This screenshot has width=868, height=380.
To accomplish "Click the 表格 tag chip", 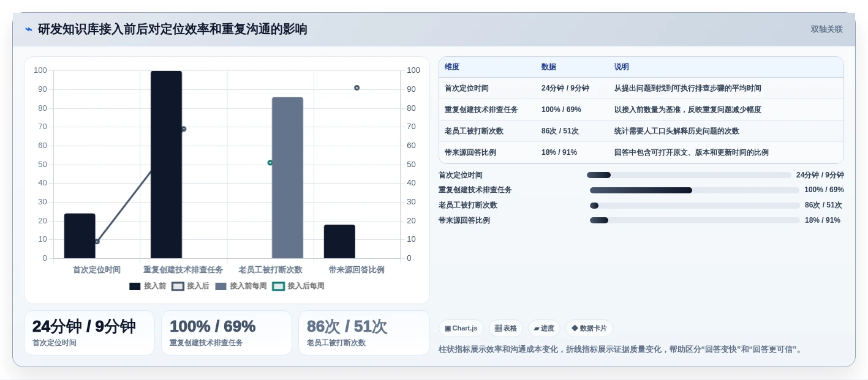I will click(x=506, y=328).
